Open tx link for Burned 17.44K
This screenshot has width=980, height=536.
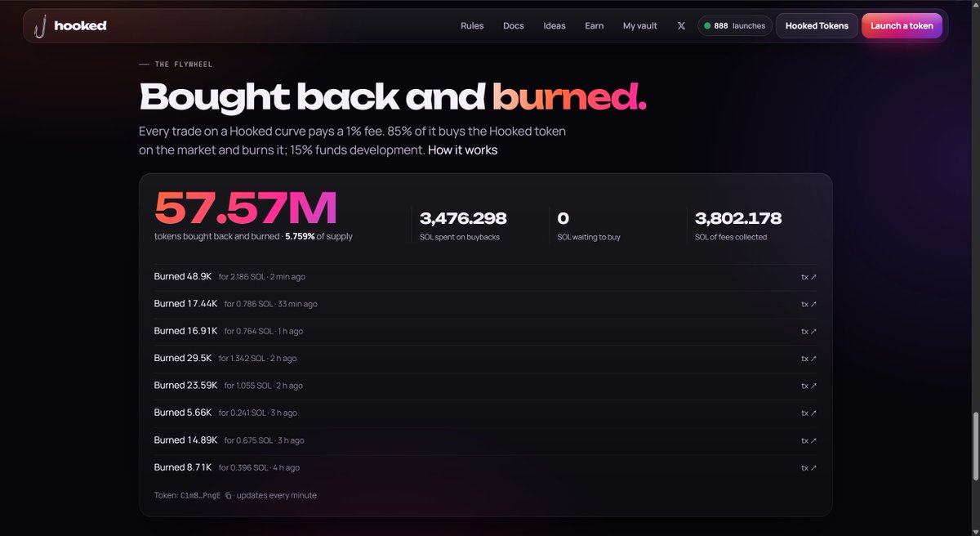pos(808,304)
